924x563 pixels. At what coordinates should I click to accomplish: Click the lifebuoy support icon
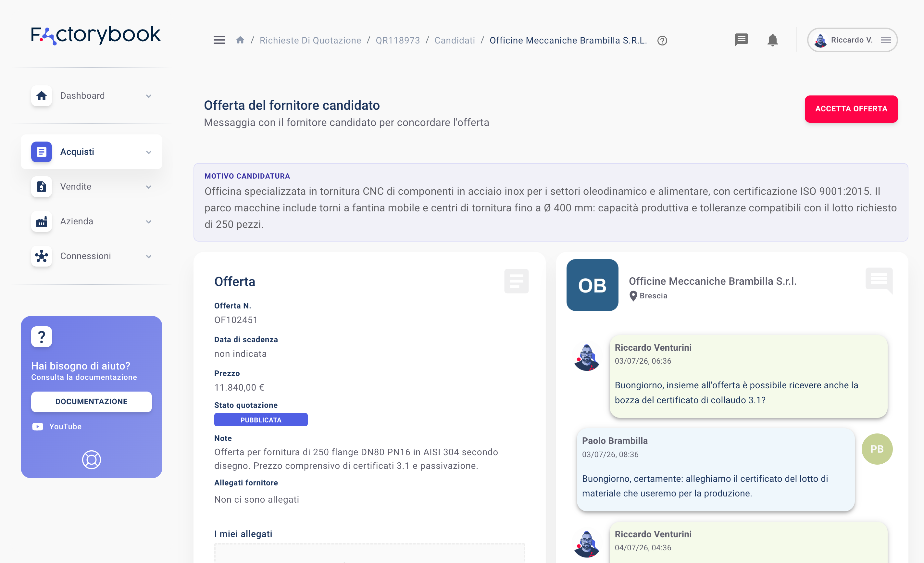click(92, 460)
